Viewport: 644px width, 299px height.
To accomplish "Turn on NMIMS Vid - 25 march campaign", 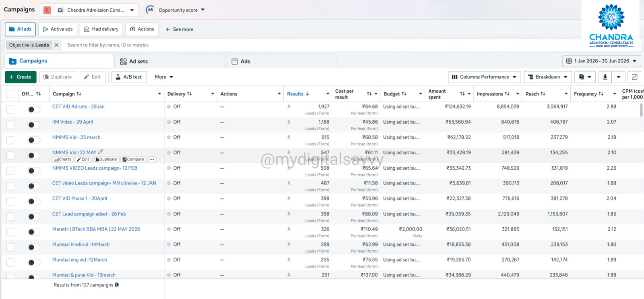I will click(34, 140).
